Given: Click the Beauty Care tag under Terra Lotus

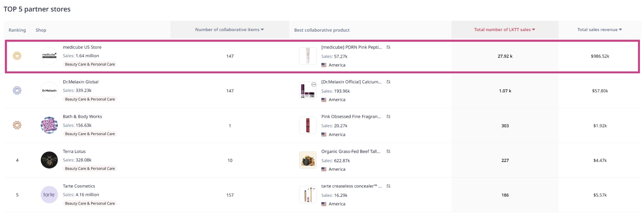Looking at the screenshot, I should tap(90, 168).
